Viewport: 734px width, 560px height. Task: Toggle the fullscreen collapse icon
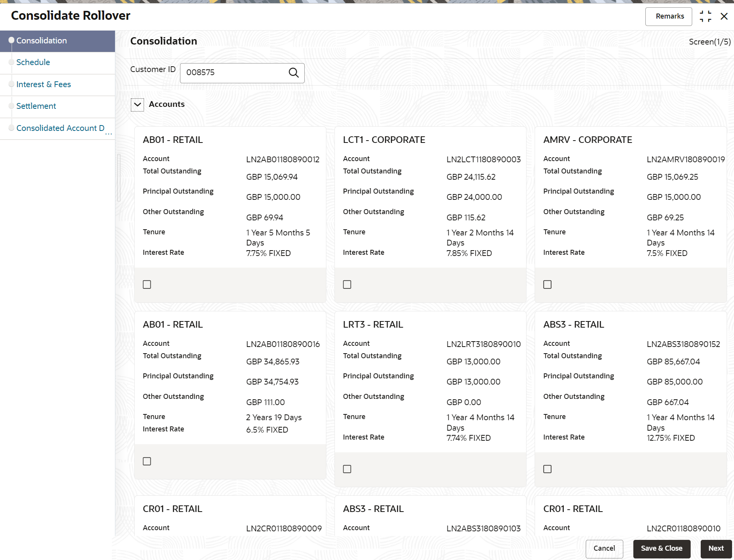coord(705,16)
